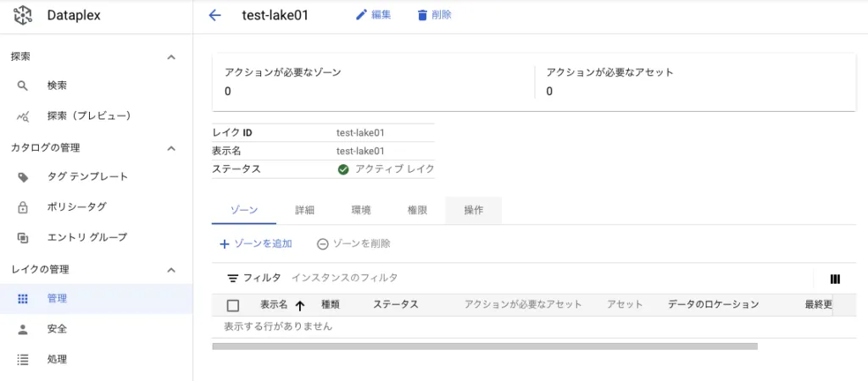Click the 削除 button
This screenshot has height=381, width=868.
pyautogui.click(x=435, y=15)
